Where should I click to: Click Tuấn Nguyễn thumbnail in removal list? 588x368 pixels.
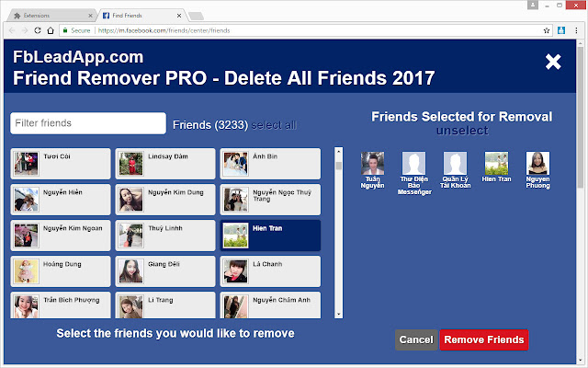click(372, 164)
